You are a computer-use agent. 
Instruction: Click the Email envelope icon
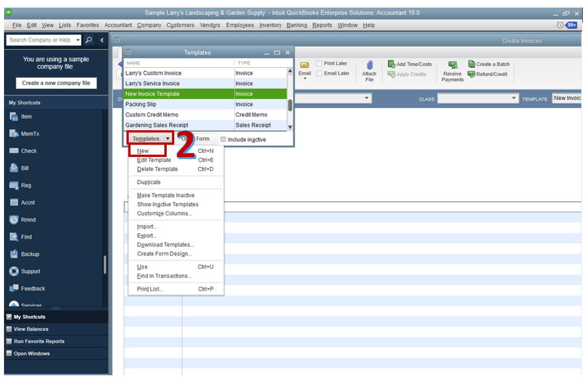(305, 65)
